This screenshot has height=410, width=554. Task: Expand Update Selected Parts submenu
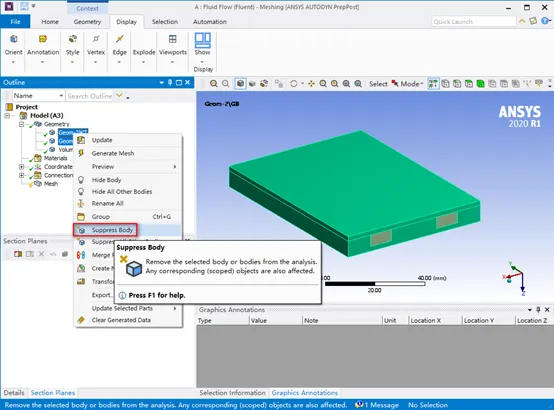(175, 308)
